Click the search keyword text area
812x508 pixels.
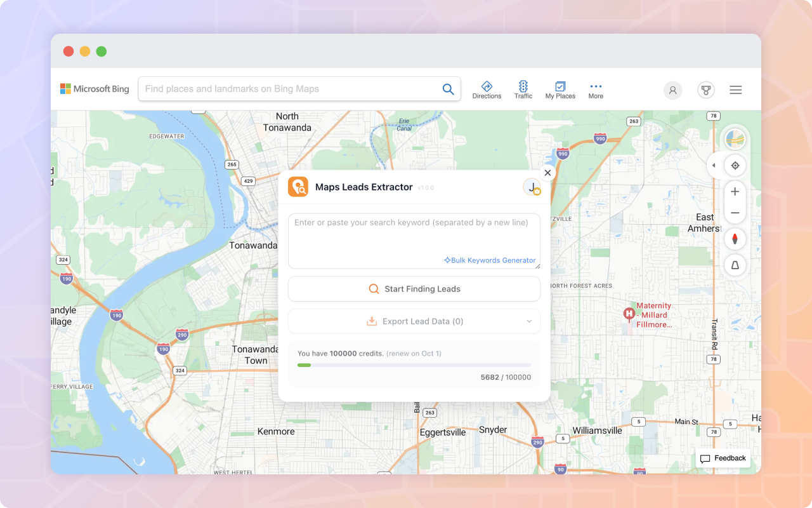pyautogui.click(x=414, y=241)
